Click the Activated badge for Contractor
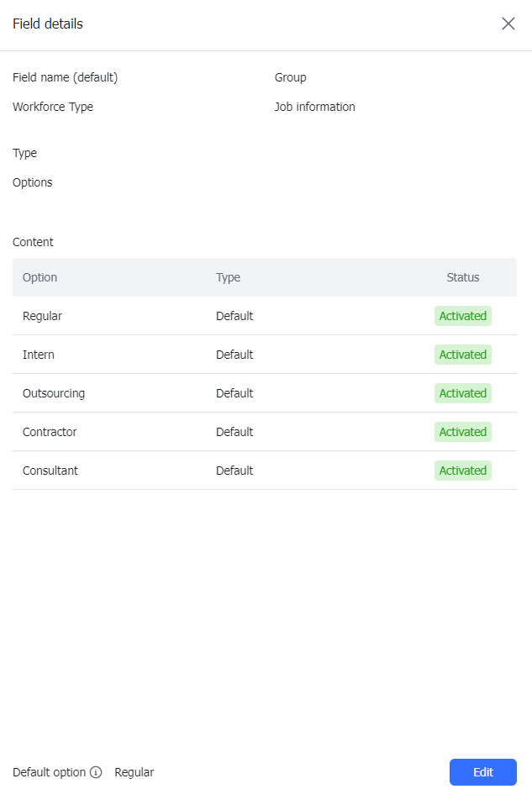 coord(462,432)
